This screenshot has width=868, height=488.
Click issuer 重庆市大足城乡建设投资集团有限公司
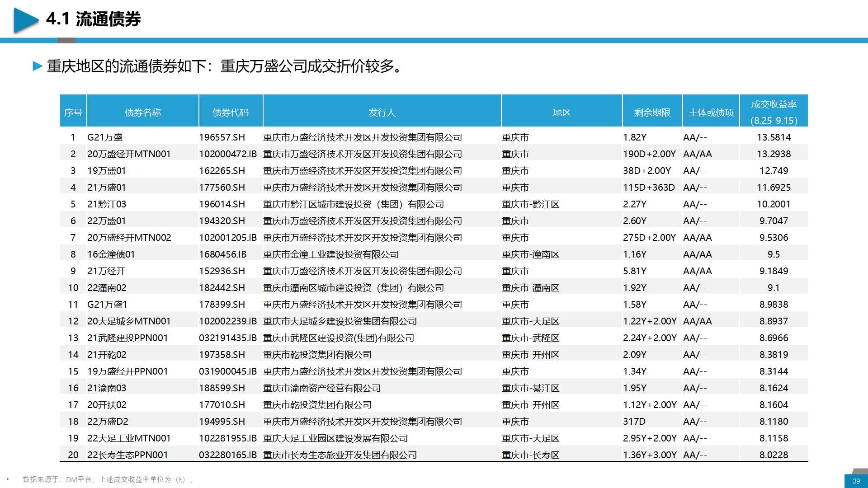pyautogui.click(x=340, y=321)
